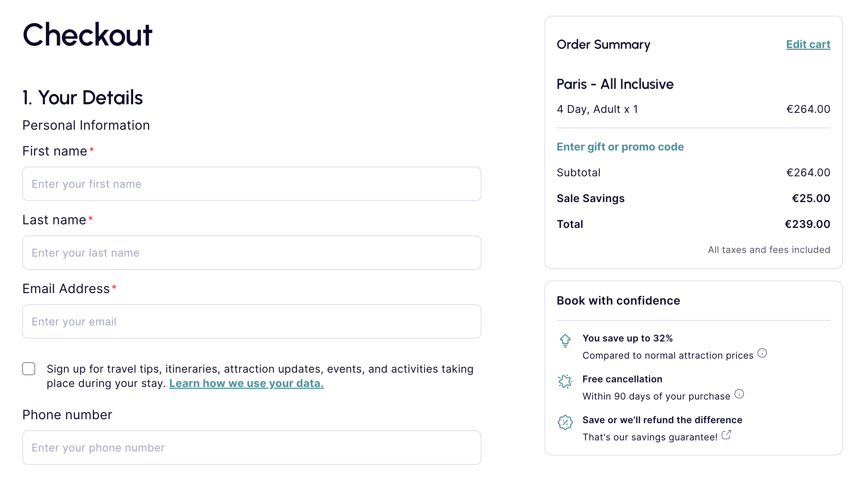The image size is (868, 478).
Task: Click That's our savings guarantee text
Action: pyautogui.click(x=650, y=437)
